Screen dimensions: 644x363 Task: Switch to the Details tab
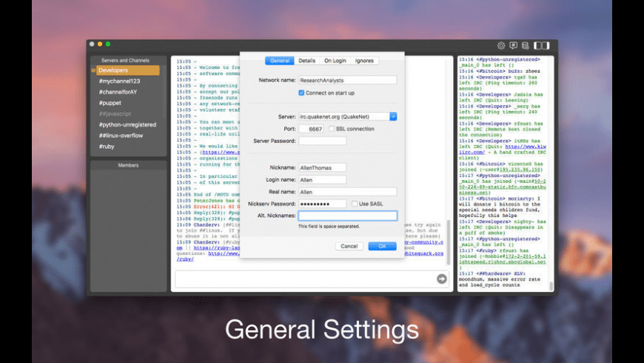tap(306, 61)
